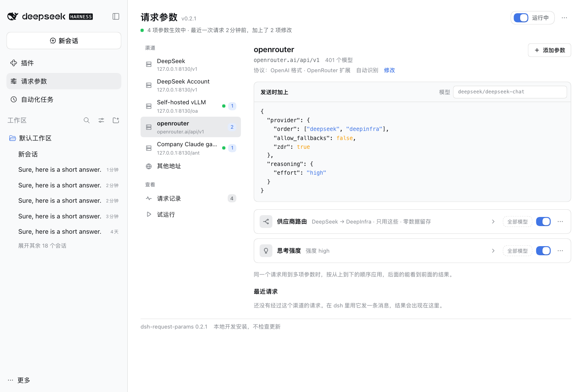Open 其他地址 globe entry
This screenshot has width=584, height=392.
[191, 166]
